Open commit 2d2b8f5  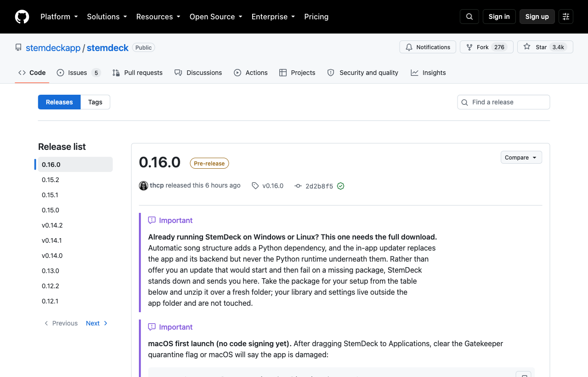319,186
